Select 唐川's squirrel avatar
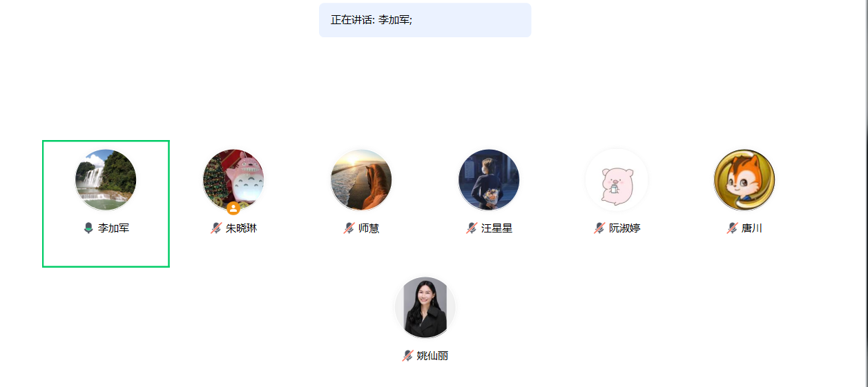This screenshot has height=387, width=868. (744, 179)
